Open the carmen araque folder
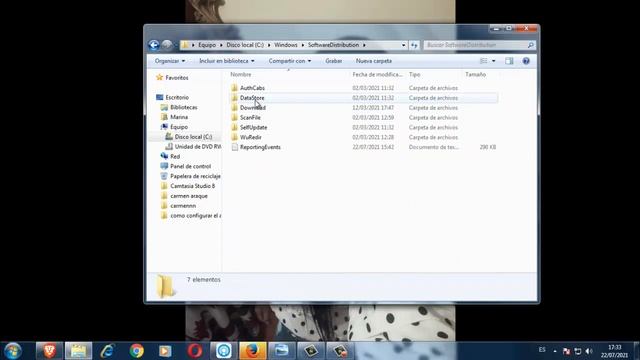Screen dimensions: 640x360 click(x=189, y=196)
